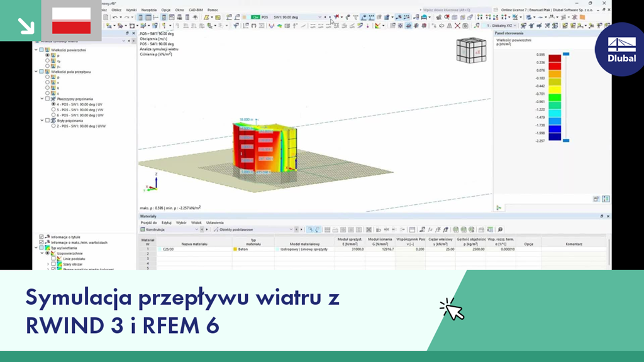This screenshot has width=644, height=362.
Task: Collapse the Izopowierzchnie tree branch
Action: [x=42, y=253]
